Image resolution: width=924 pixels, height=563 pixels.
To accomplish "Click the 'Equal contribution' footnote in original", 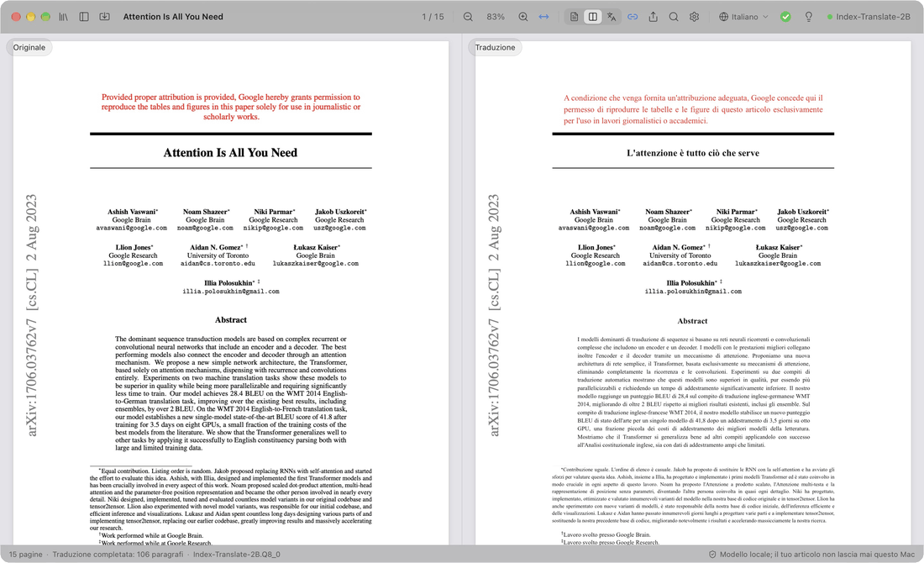I will pos(230,499).
